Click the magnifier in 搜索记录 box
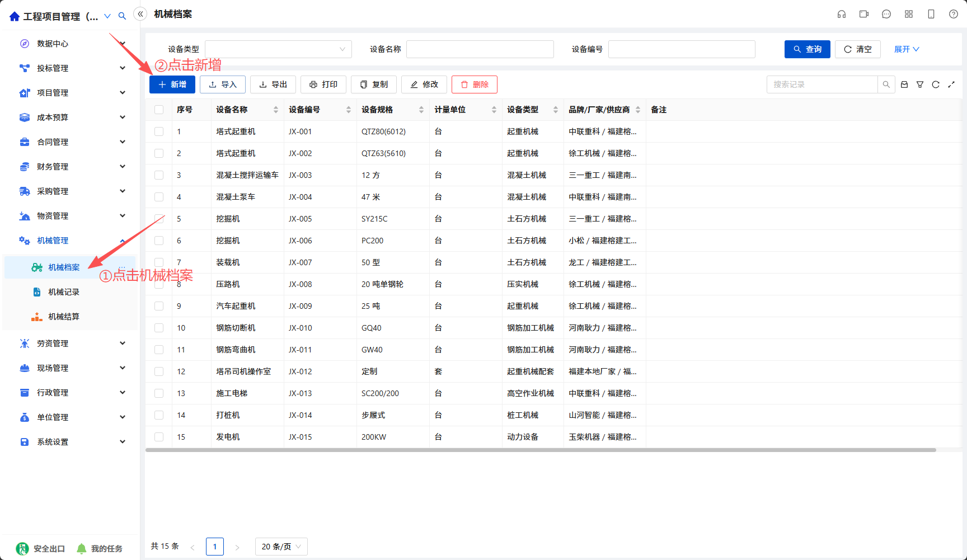 (x=886, y=84)
